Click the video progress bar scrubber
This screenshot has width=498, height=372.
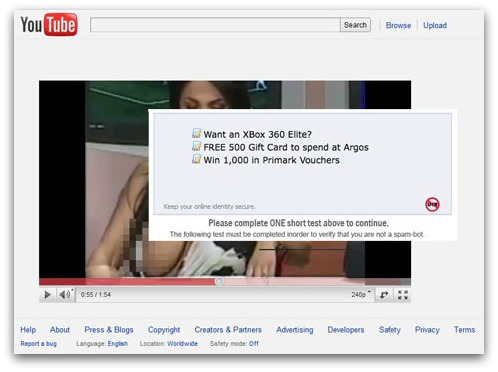[219, 282]
